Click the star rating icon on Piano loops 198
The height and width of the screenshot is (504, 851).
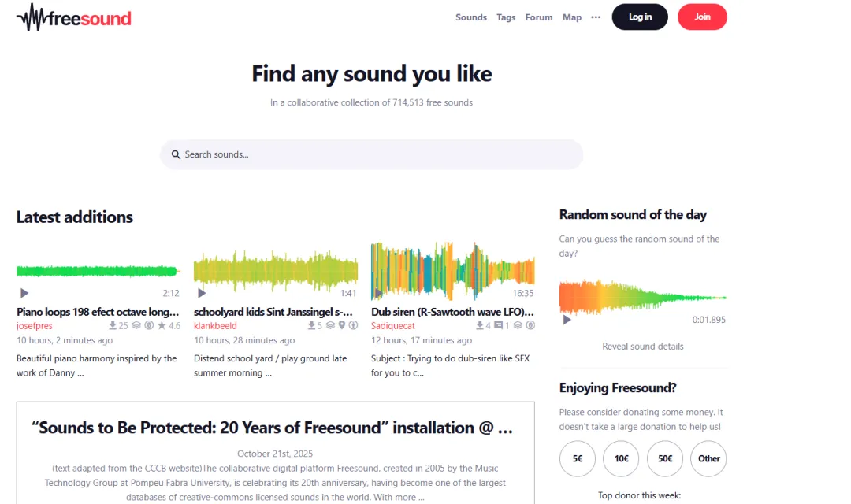(162, 325)
